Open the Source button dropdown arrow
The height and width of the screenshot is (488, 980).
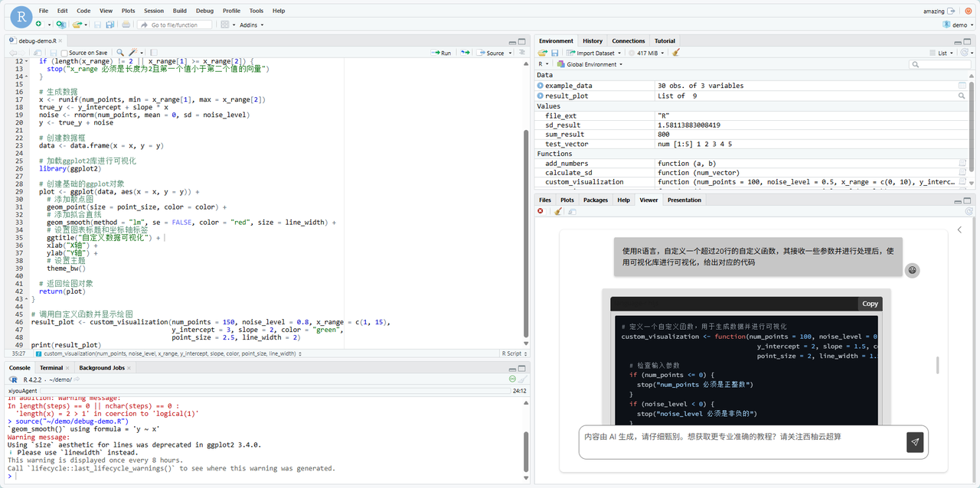pos(511,54)
